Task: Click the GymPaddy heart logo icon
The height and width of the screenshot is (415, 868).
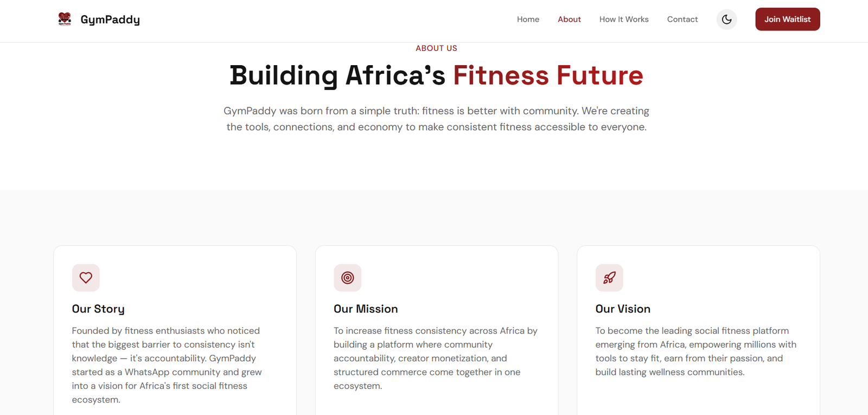Action: [x=65, y=19]
